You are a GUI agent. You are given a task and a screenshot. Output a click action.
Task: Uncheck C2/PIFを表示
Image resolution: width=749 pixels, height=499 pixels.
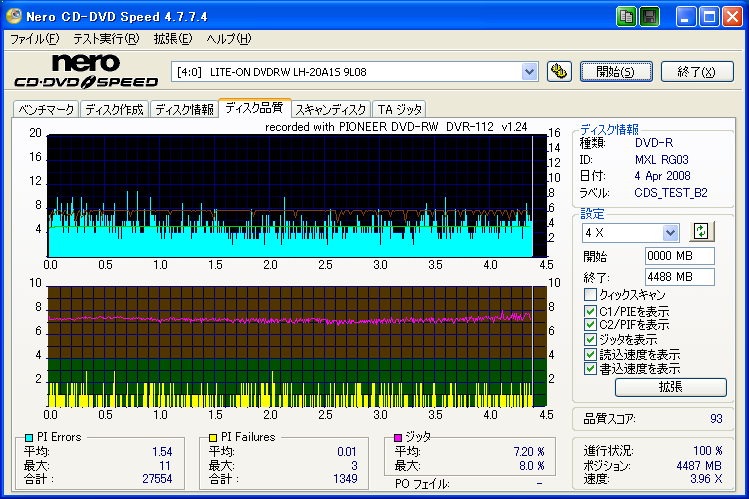click(x=590, y=325)
